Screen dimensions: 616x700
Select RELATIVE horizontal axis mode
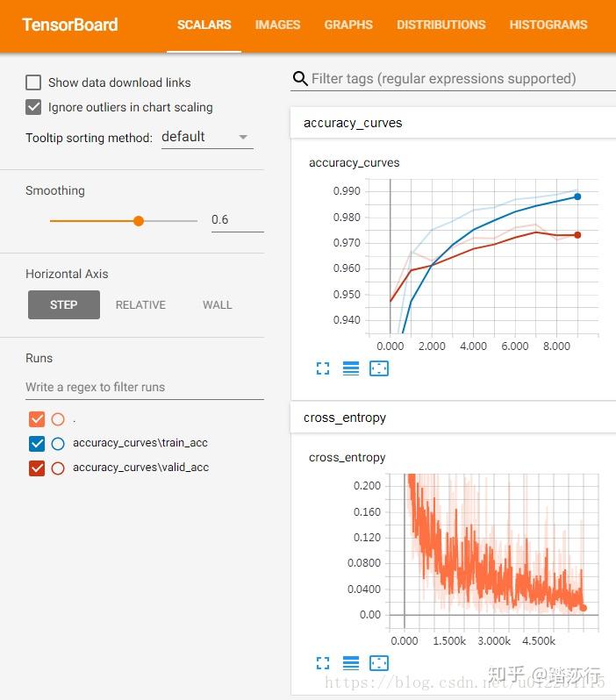point(140,305)
